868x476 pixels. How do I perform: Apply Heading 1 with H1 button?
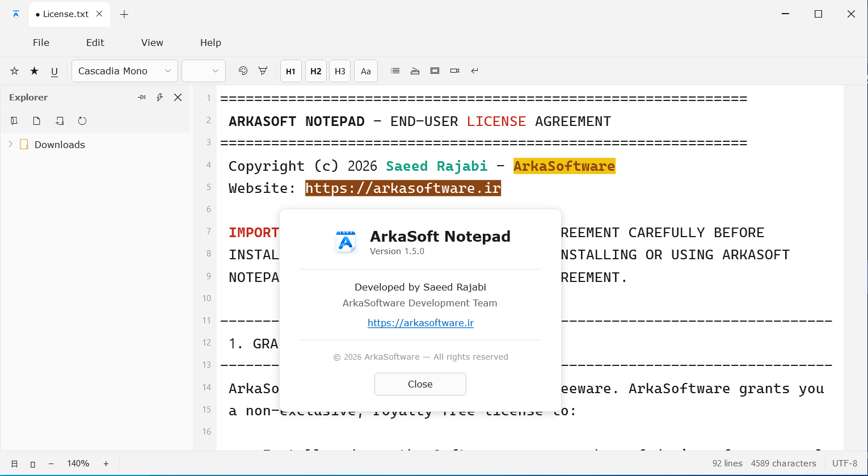[x=291, y=71]
